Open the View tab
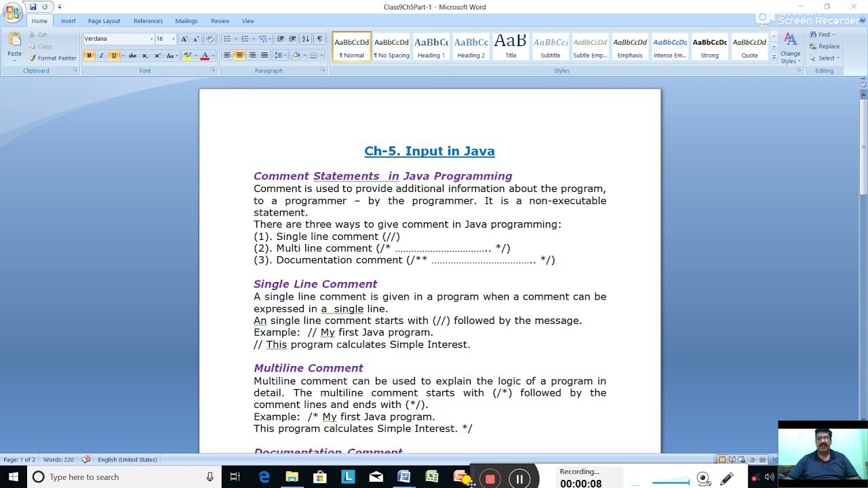This screenshot has height=488, width=868. 248,21
